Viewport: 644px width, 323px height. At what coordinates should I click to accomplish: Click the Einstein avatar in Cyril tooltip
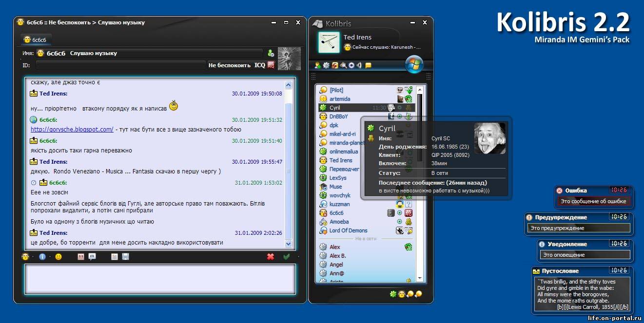pos(490,138)
